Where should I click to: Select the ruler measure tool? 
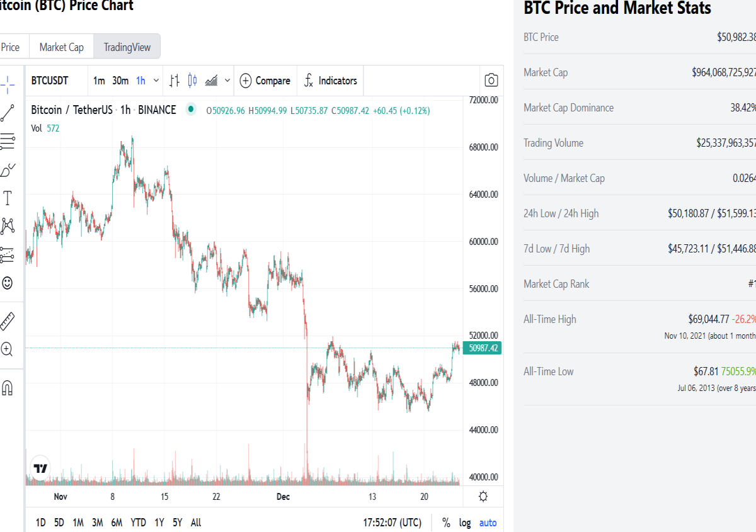[8, 322]
